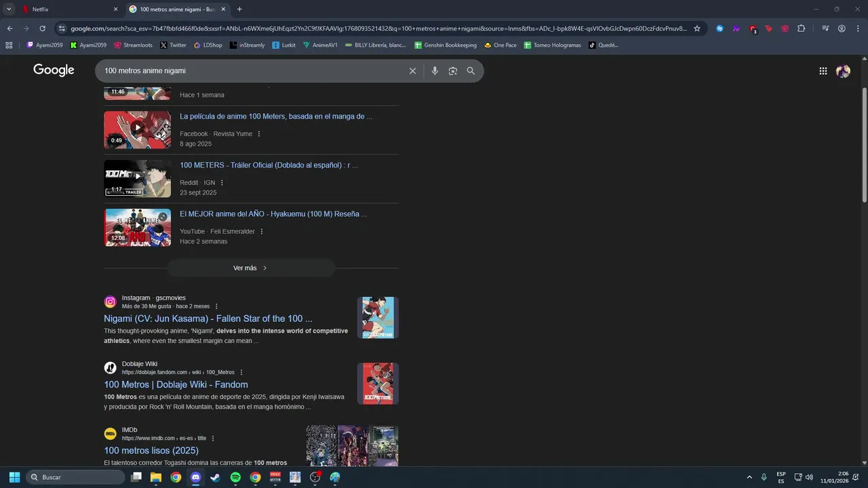Click the Windows taskbar Buscar search box
868x488 pixels.
(75, 477)
